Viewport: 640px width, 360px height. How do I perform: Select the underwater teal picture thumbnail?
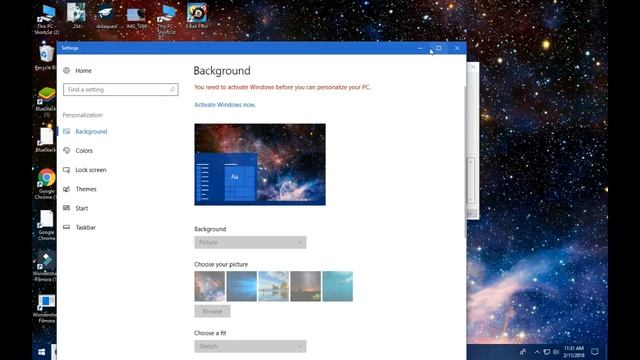[x=338, y=287]
